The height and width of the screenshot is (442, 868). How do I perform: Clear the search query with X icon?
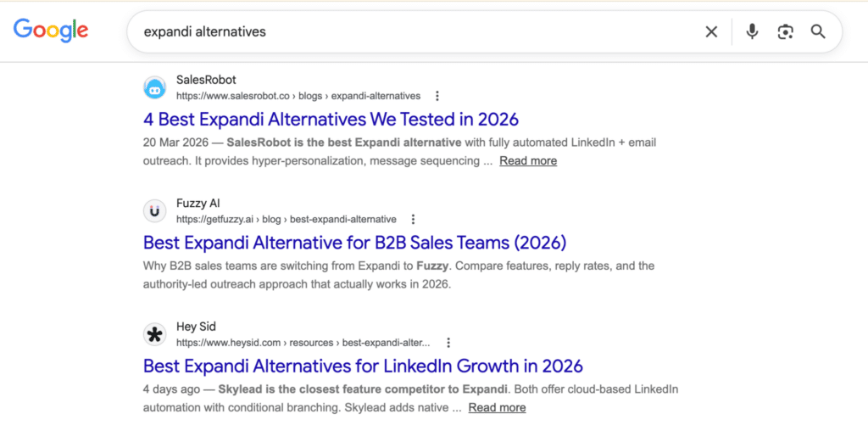click(711, 32)
